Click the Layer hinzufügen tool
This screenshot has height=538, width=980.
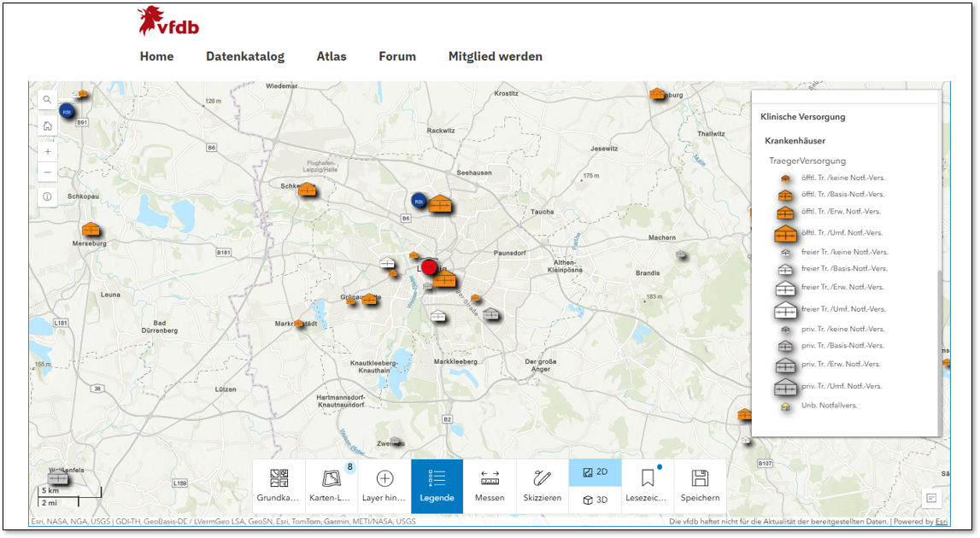point(384,486)
